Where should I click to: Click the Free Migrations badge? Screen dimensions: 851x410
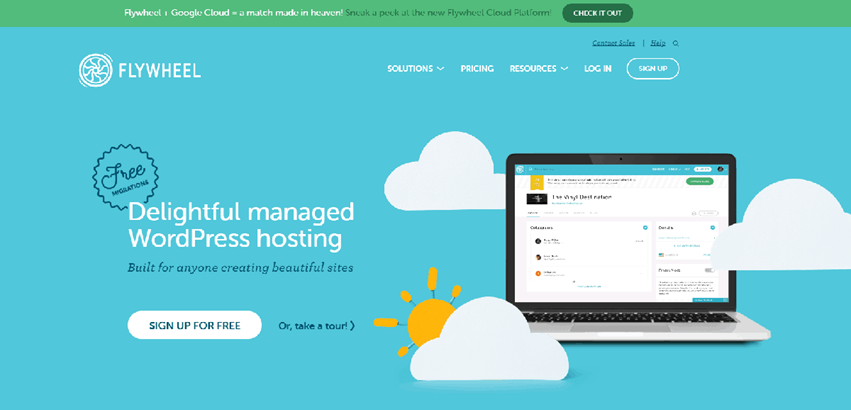point(125,177)
